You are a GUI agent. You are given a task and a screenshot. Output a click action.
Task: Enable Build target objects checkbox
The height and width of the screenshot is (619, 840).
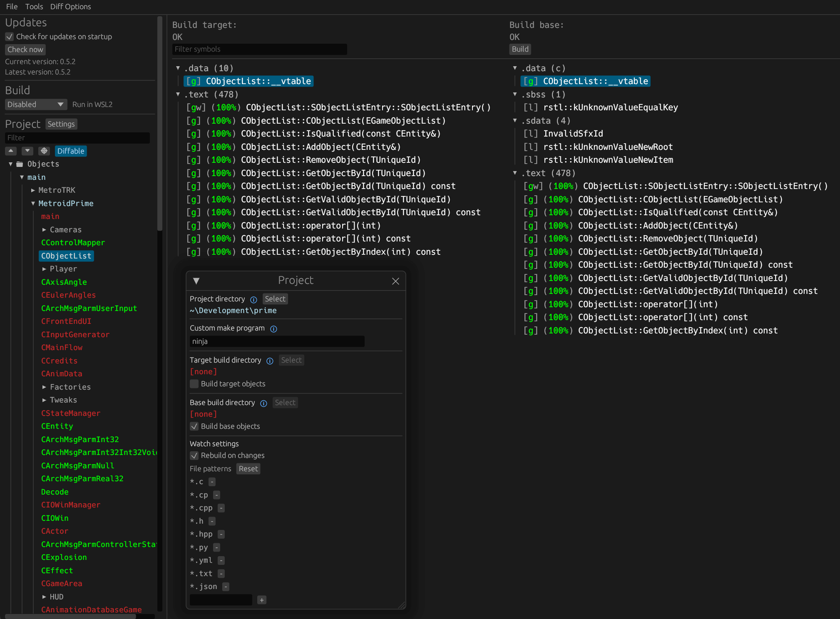194,384
